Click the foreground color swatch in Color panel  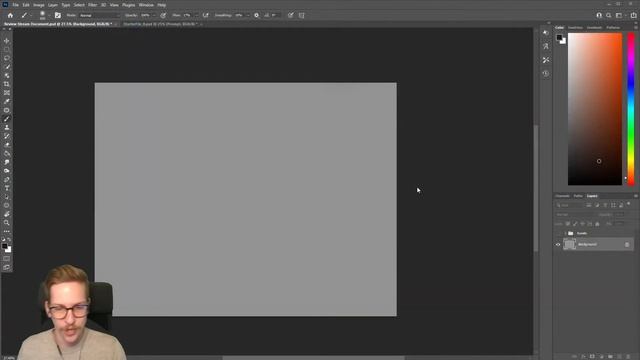559,37
